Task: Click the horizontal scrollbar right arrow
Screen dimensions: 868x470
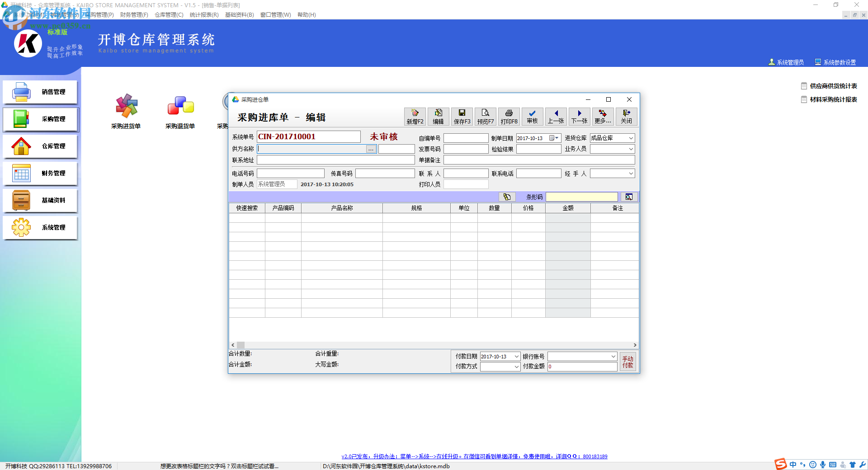Action: pyautogui.click(x=635, y=345)
